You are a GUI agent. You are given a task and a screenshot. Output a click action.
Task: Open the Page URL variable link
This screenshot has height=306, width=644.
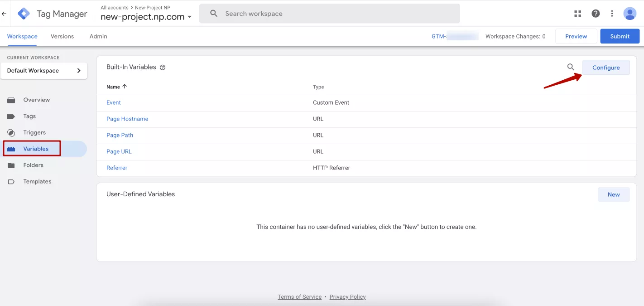coord(119,151)
